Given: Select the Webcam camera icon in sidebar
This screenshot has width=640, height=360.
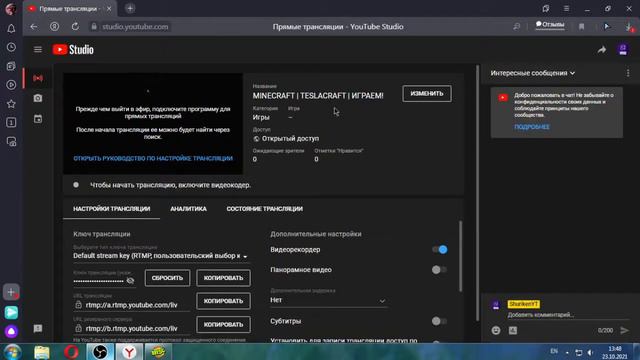Looking at the screenshot, I should point(38,98).
